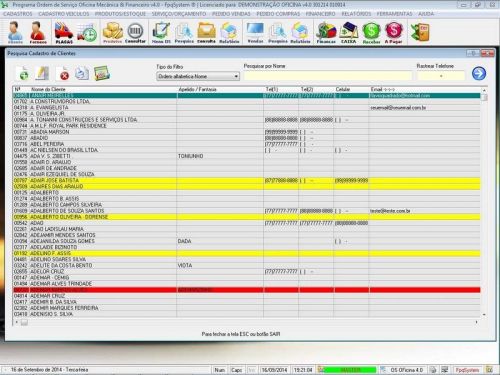Click the green Receber dollar icon

[x=371, y=32]
